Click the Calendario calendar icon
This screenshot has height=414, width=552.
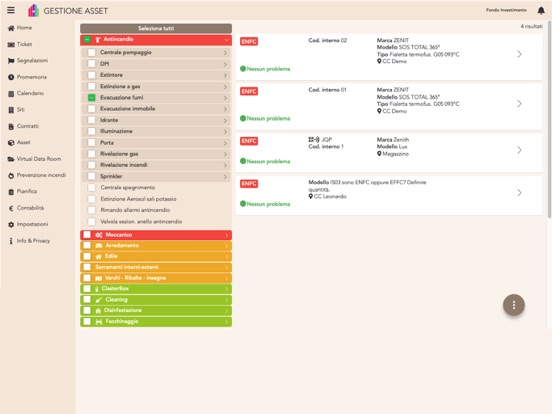(11, 94)
